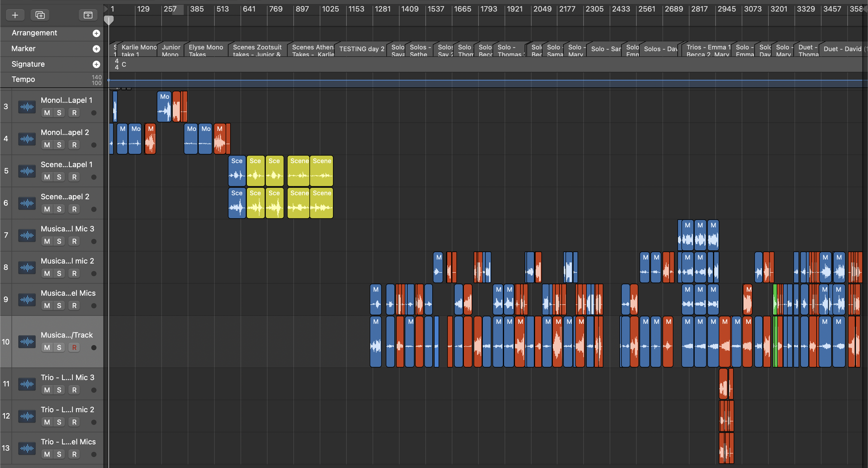Image resolution: width=868 pixels, height=468 pixels.
Task: Click the global tracks show/hide icon
Action: pyautogui.click(x=88, y=15)
